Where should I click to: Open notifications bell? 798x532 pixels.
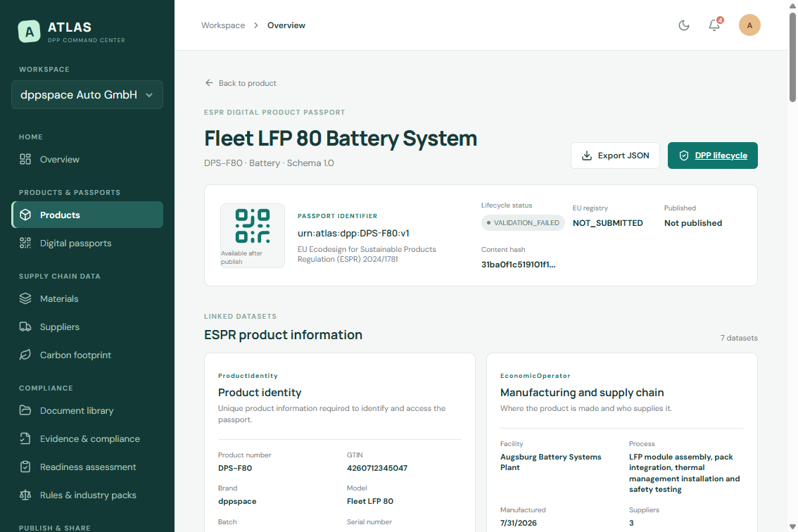coord(714,25)
